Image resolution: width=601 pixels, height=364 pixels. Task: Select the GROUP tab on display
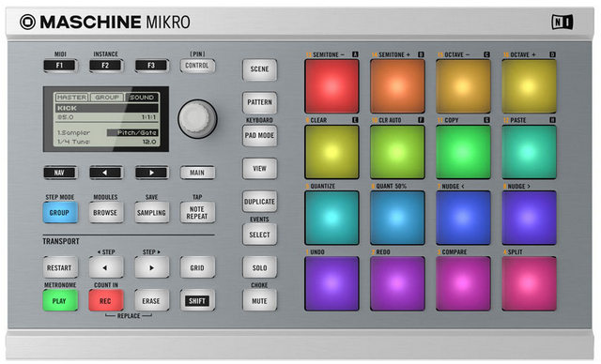point(107,98)
